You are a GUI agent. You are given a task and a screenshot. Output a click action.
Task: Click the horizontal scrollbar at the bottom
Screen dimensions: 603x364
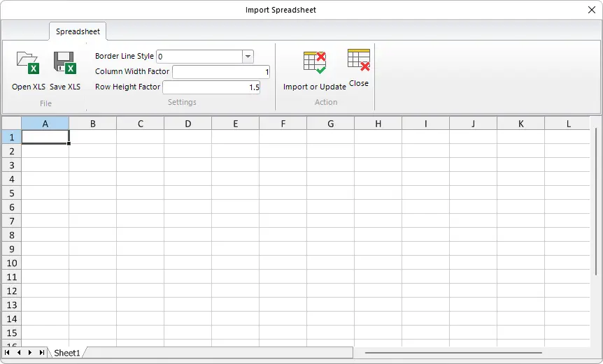[453, 353]
